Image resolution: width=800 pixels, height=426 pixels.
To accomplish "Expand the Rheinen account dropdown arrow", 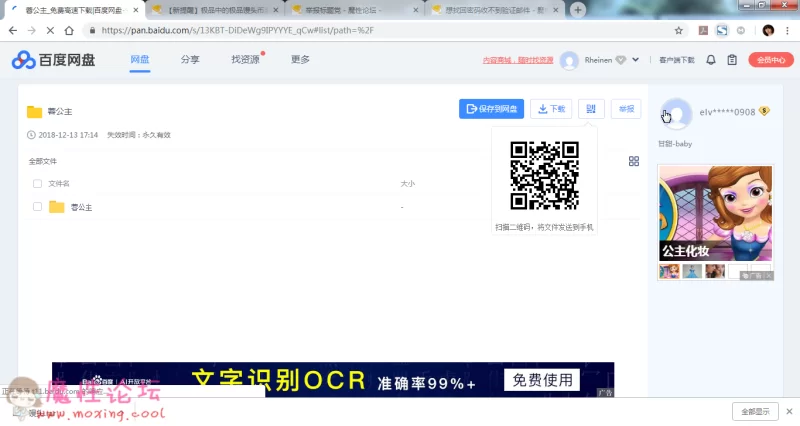I will (635, 60).
